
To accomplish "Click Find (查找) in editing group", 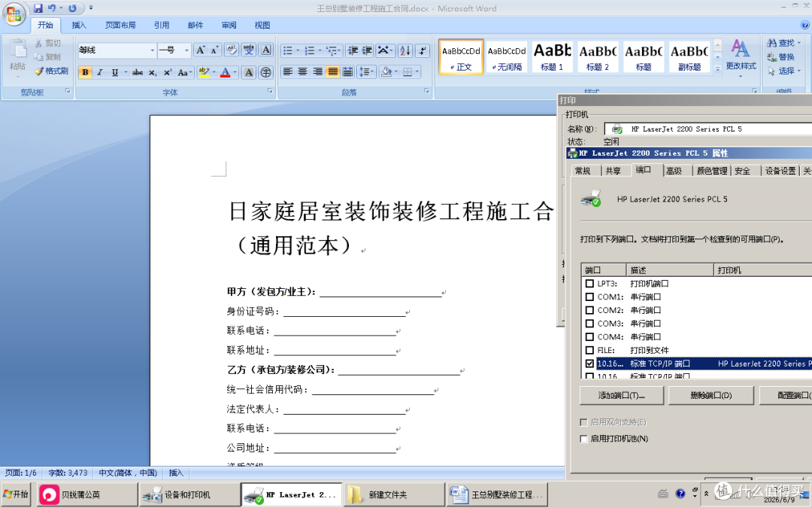I will pos(784,43).
